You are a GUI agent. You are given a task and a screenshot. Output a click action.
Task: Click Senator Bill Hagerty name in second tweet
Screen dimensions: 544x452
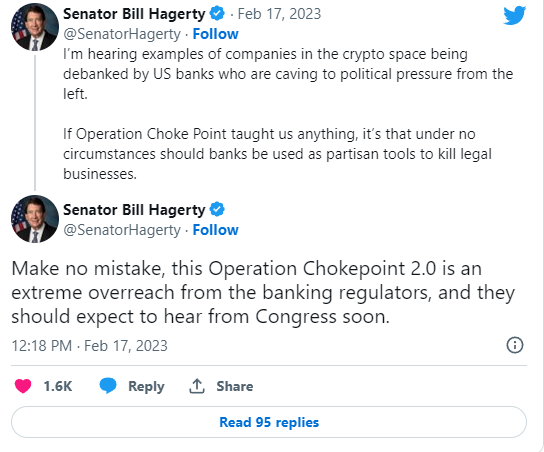134,210
